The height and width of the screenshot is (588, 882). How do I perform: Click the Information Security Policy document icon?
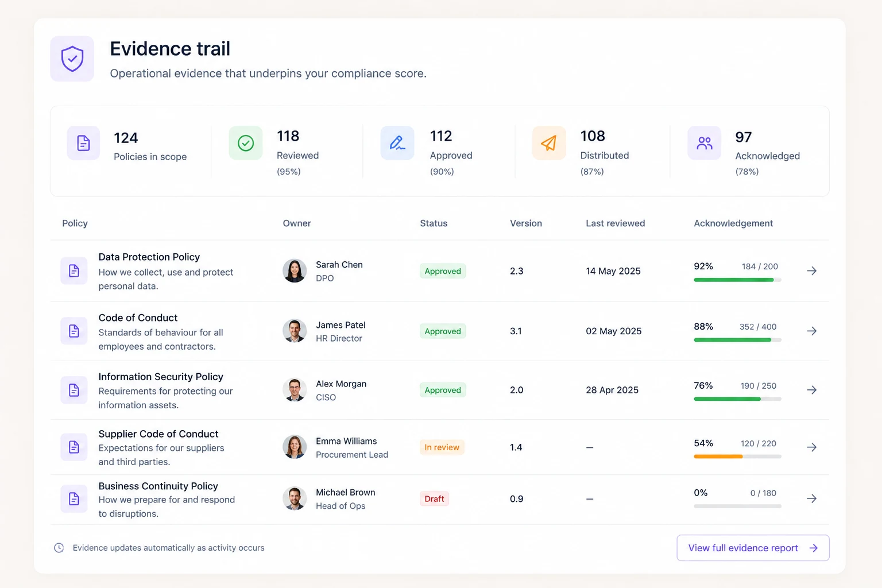coord(74,390)
